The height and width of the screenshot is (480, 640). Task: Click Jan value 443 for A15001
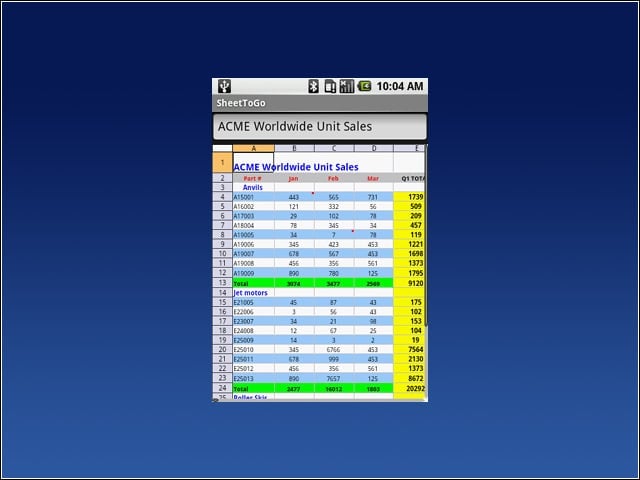pos(294,197)
